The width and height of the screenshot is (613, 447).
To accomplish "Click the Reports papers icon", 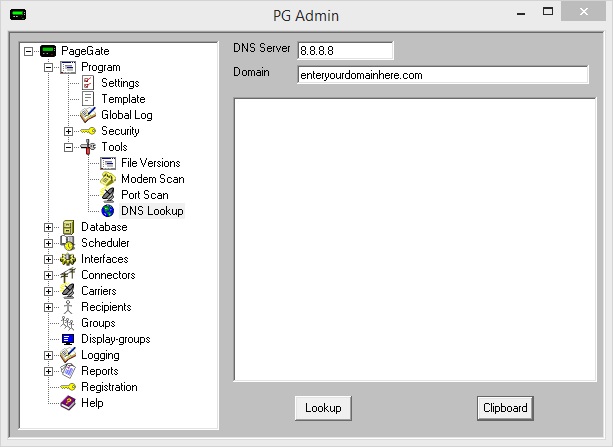I will click(x=68, y=371).
